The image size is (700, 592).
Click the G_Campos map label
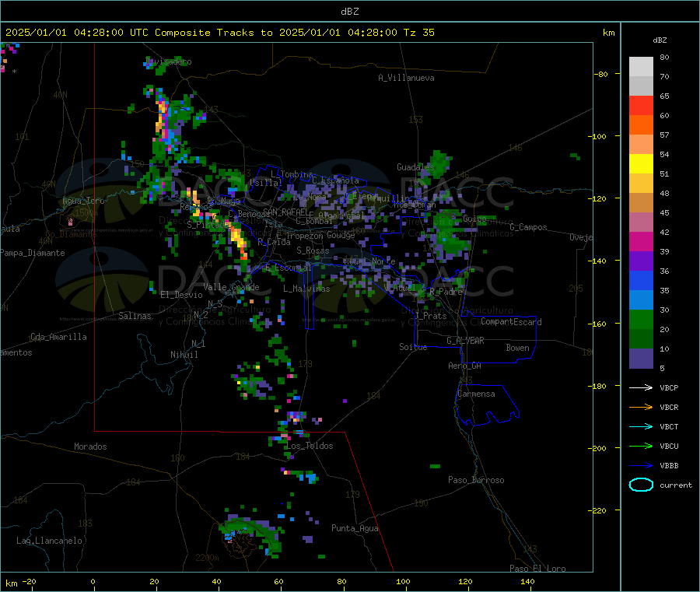point(528,227)
